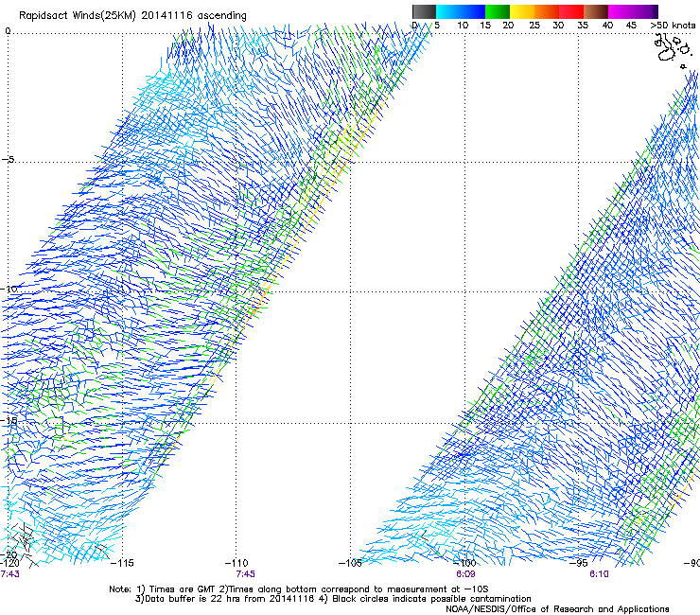Click the '25' legend scale value
This screenshot has height=615, width=700.
(534, 26)
